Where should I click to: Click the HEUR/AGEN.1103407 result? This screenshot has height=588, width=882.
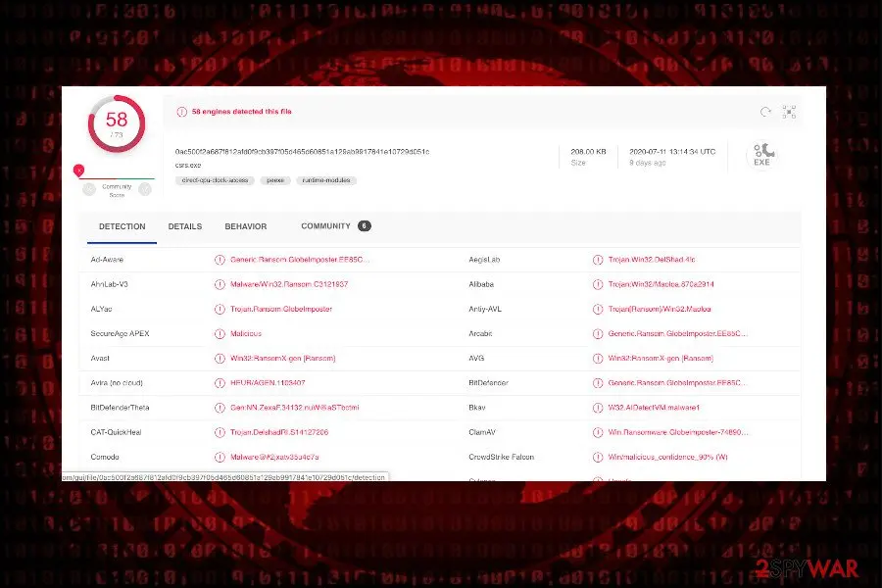(268, 383)
